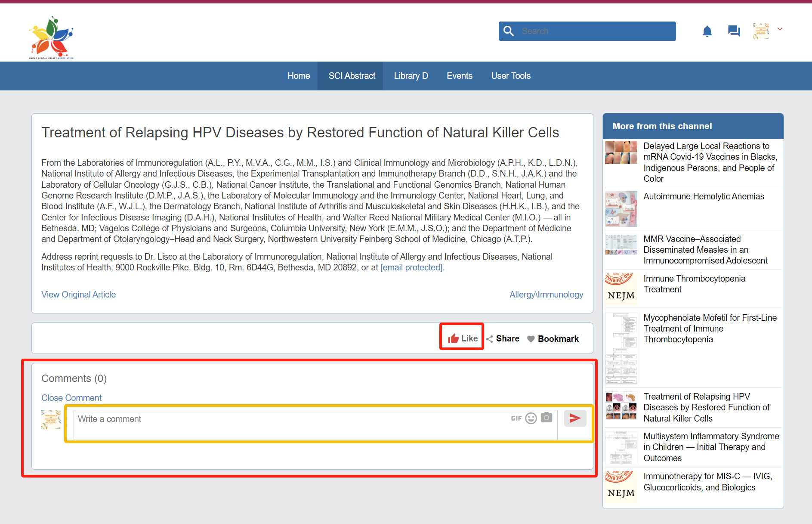Image resolution: width=812 pixels, height=524 pixels.
Task: Click the thumbs-up Like icon
Action: pyautogui.click(x=453, y=339)
